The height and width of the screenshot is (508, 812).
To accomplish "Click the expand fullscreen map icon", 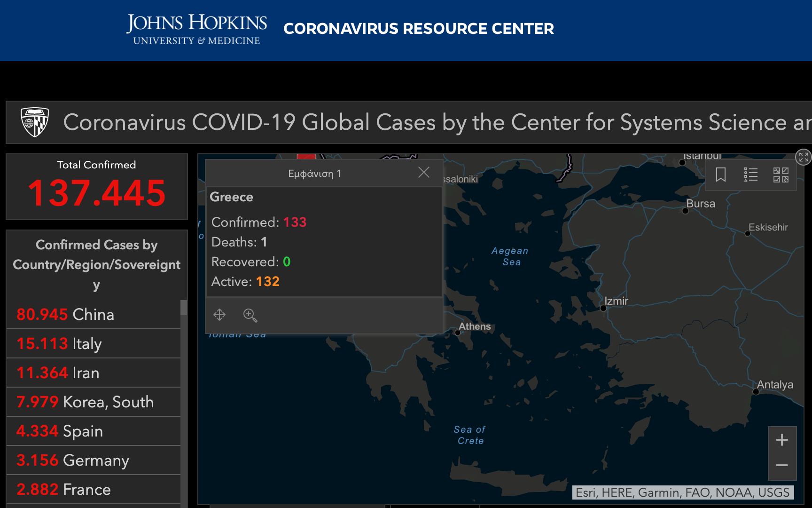I will click(x=803, y=157).
